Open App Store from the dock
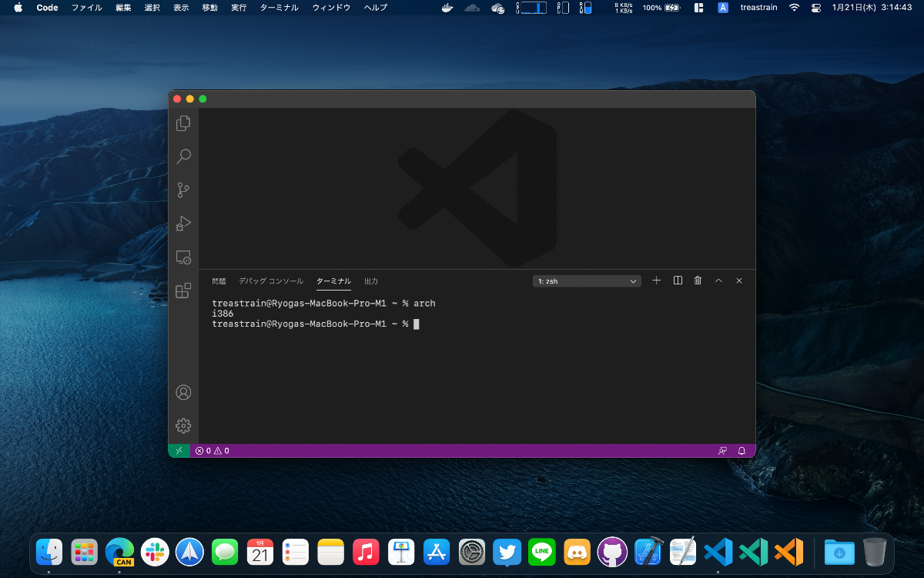924x578 pixels. point(437,551)
